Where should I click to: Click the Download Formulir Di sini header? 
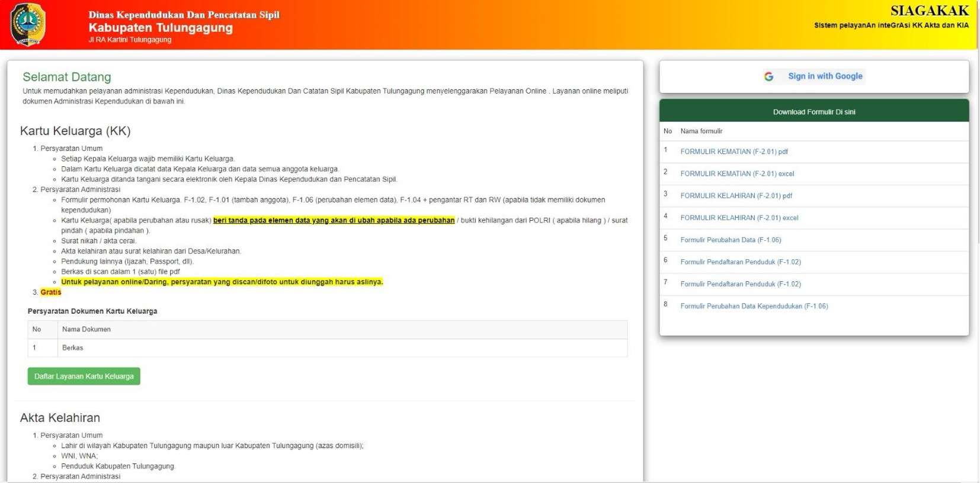814,111
